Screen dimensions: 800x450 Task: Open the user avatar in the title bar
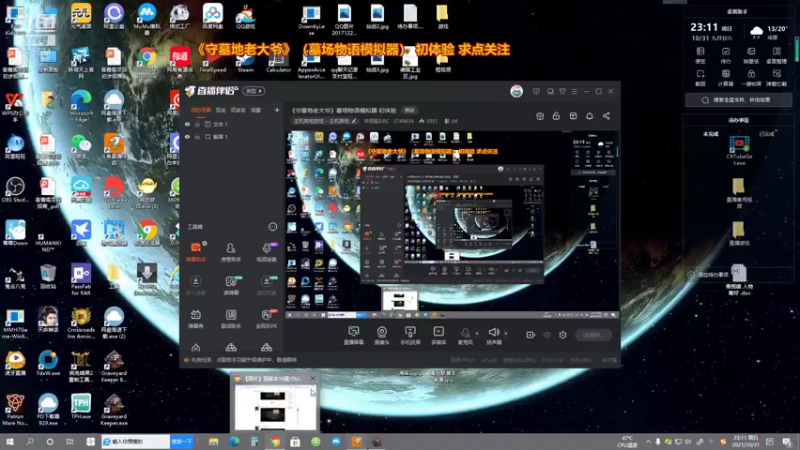(516, 91)
